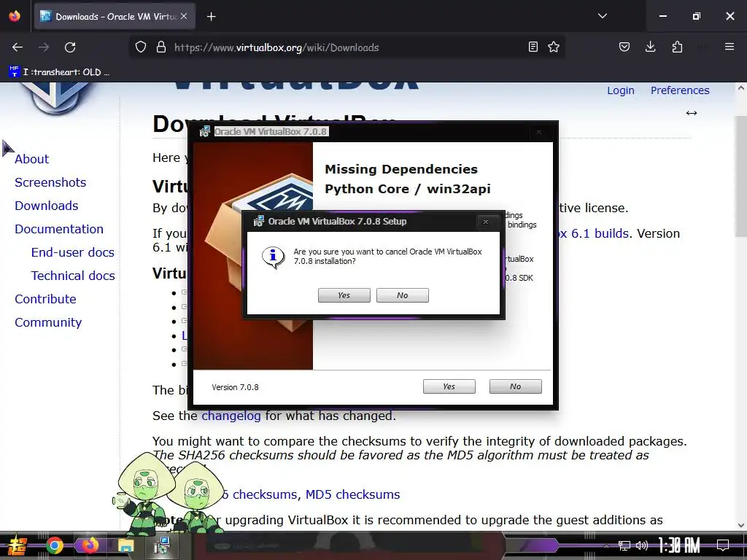The width and height of the screenshot is (747, 560).
Task: Open the Windows Start button
Action: [17, 545]
